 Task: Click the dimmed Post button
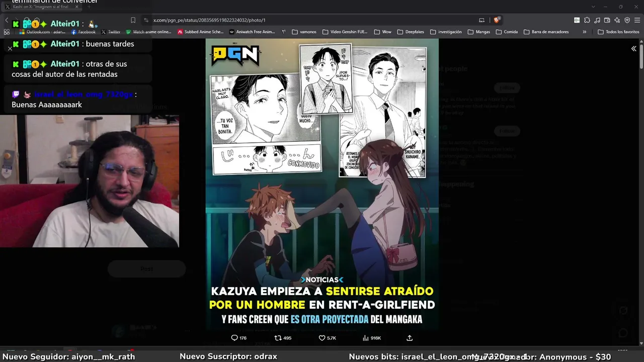pyautogui.click(x=146, y=269)
